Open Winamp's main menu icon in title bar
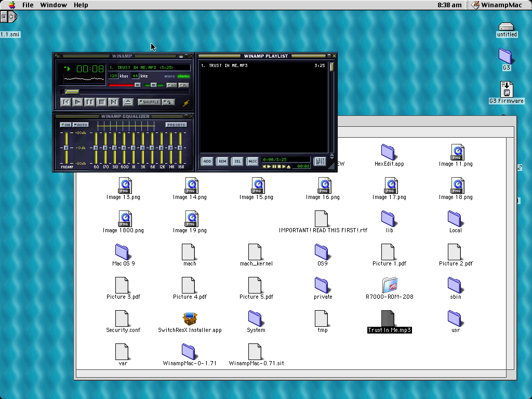 pos(57,56)
